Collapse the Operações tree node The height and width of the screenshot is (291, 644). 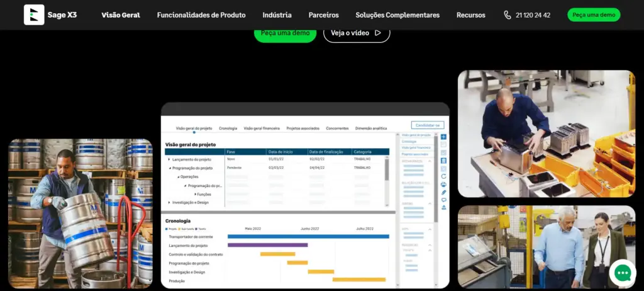tap(178, 177)
